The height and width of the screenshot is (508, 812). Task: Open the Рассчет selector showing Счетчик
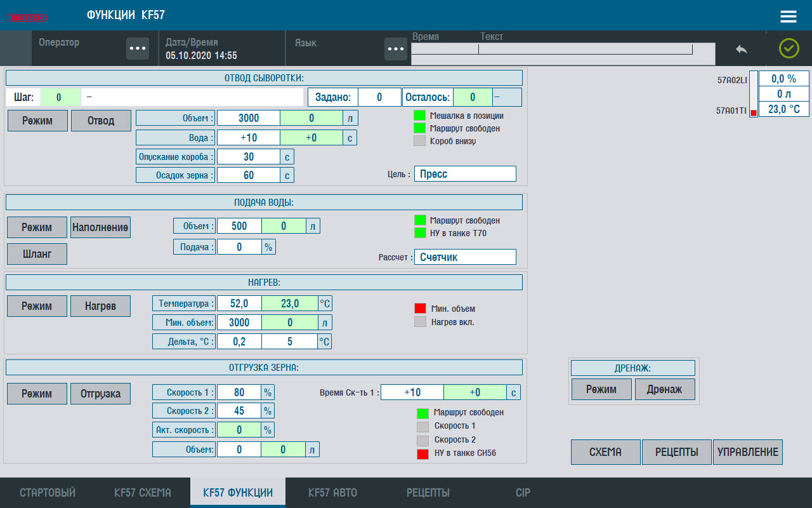465,257
